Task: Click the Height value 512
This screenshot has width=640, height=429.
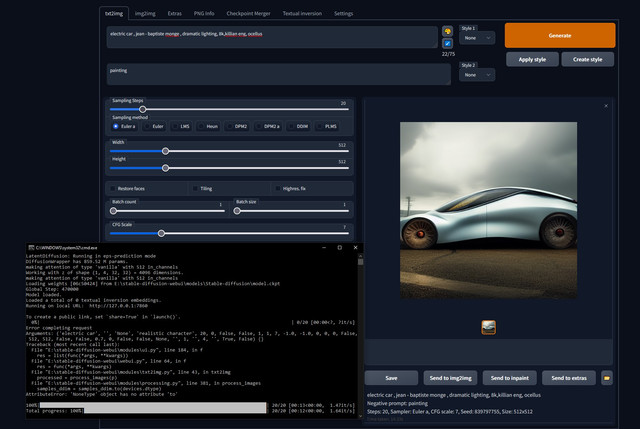Action: [x=342, y=162]
